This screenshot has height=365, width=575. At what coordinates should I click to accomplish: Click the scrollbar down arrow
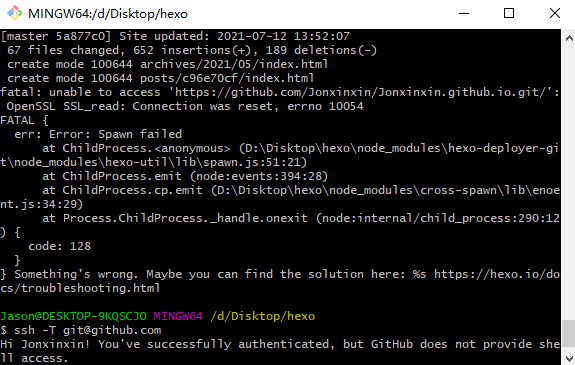click(569, 358)
